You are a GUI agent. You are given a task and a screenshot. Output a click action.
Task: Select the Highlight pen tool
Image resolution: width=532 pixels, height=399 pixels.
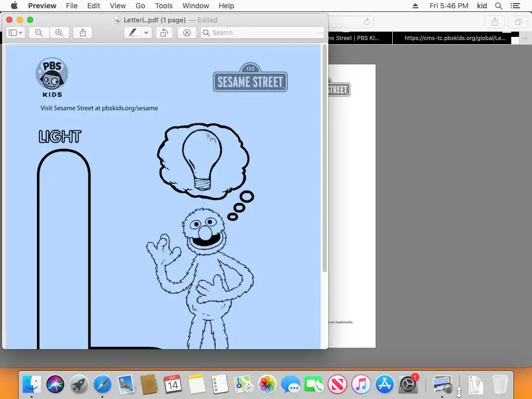click(133, 33)
